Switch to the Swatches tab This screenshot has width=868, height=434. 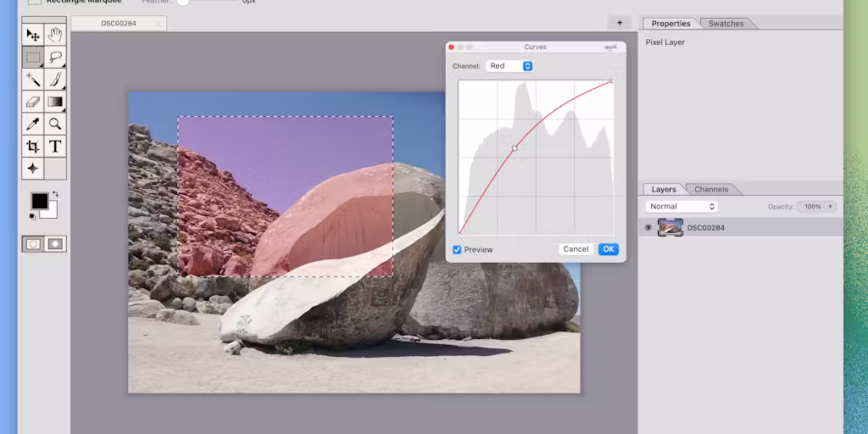(x=726, y=23)
